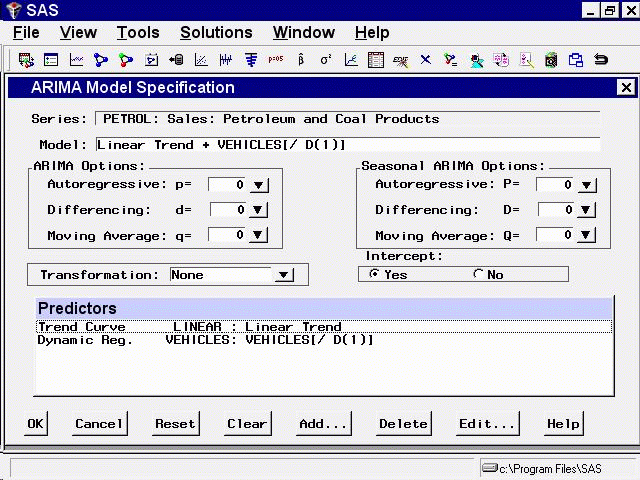Click the arrow-into-cylinder data icon
Screen dimensions: 640x480
[x=176, y=60]
